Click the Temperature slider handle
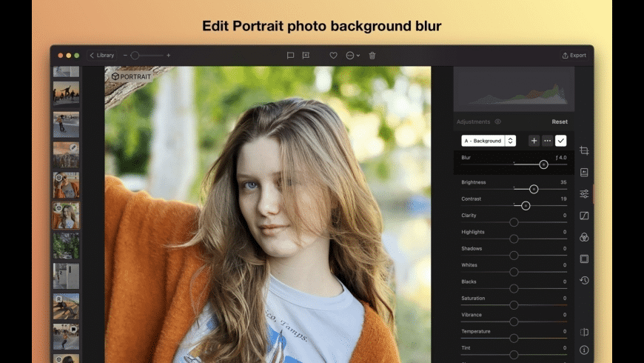The height and width of the screenshot is (363, 644). 514,338
